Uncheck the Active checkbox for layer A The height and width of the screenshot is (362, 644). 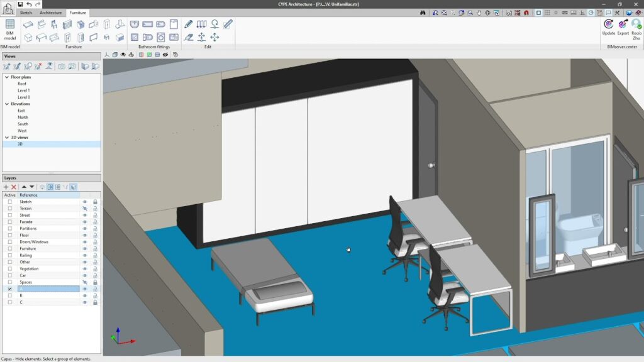pos(9,289)
